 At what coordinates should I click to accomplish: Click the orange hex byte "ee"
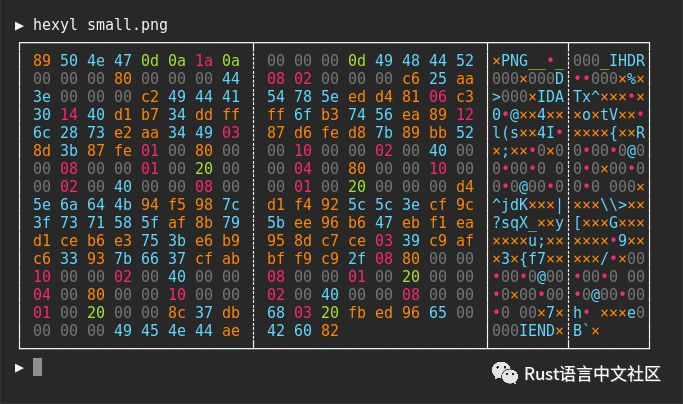tap(303, 223)
